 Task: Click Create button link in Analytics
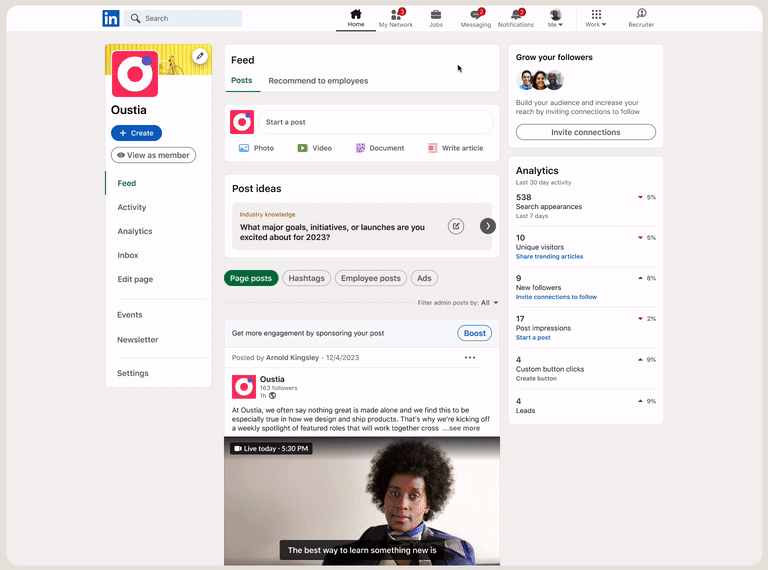(536, 379)
